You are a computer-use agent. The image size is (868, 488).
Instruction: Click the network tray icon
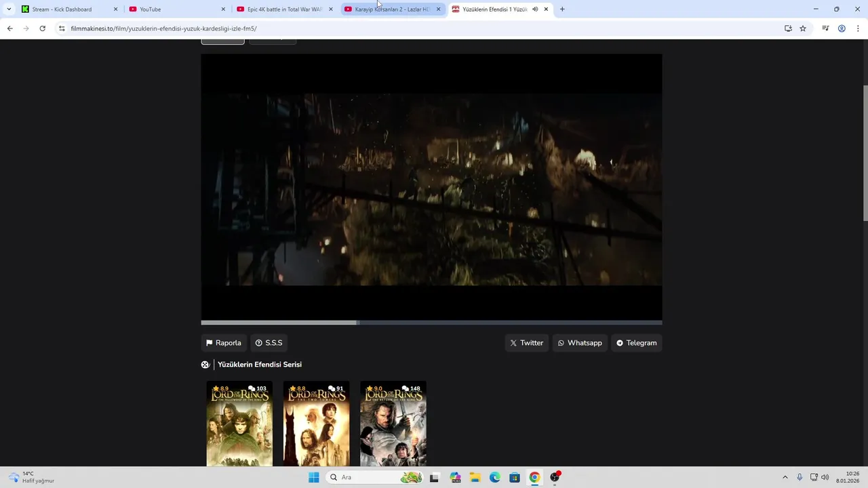pos(814,477)
